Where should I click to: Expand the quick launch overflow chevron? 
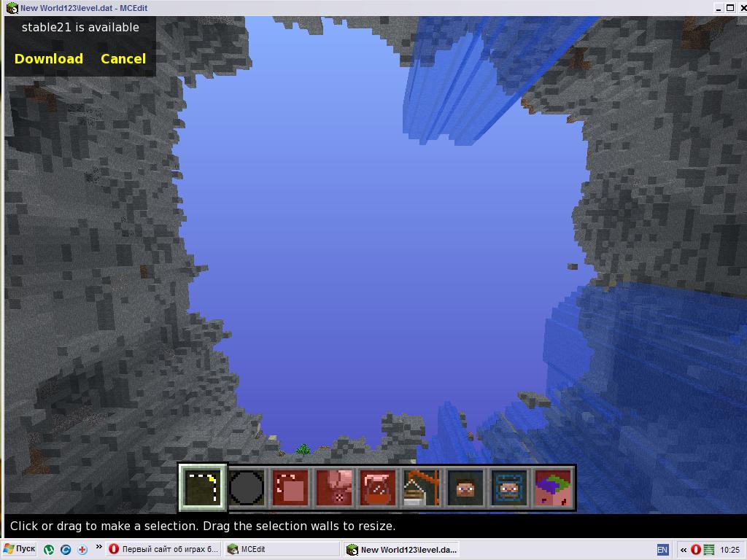[x=98, y=547]
